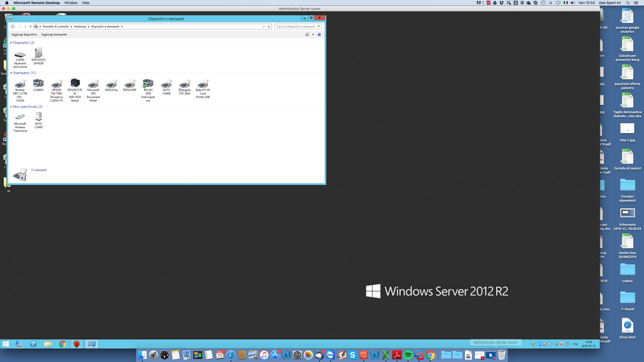Select Circolari dipendenti folder on Mac desktop

[x=627, y=190]
